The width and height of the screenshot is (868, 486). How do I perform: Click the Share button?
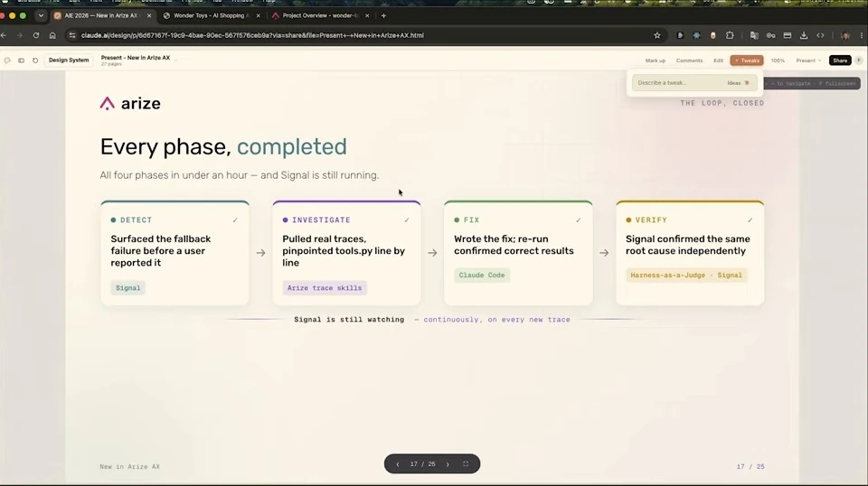[840, 61]
